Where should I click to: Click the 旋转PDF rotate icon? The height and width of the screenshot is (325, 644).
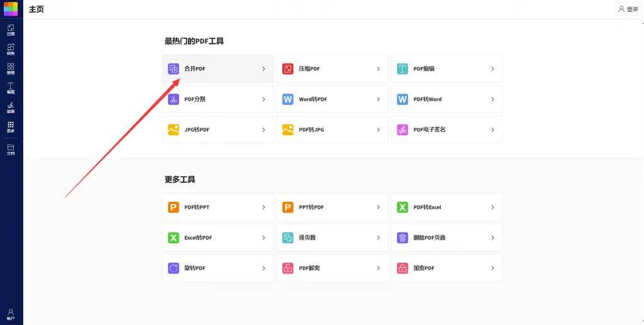click(x=174, y=268)
